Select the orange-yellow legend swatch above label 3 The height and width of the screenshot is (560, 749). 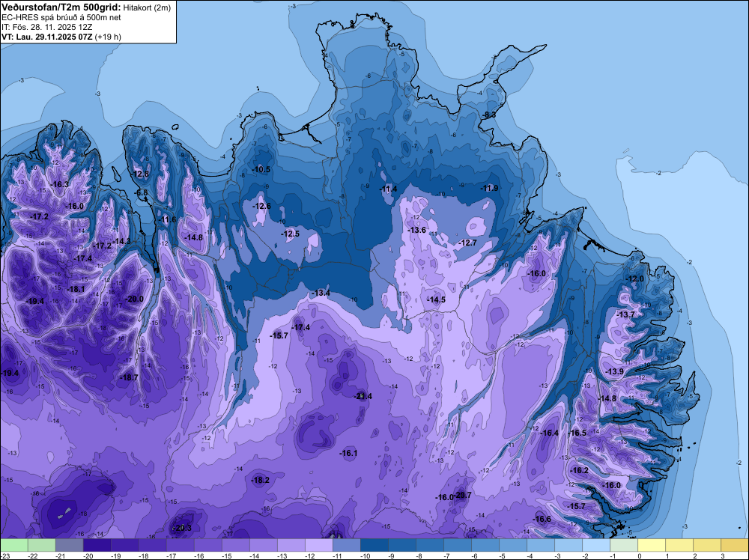734,545
